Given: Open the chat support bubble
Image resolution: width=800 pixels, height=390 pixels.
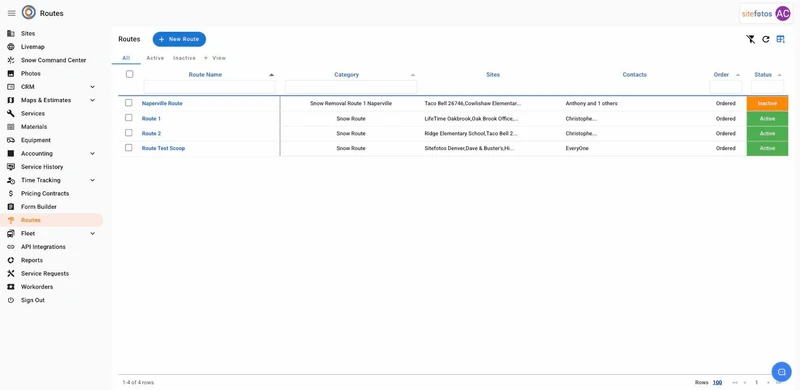Looking at the screenshot, I should 781,371.
